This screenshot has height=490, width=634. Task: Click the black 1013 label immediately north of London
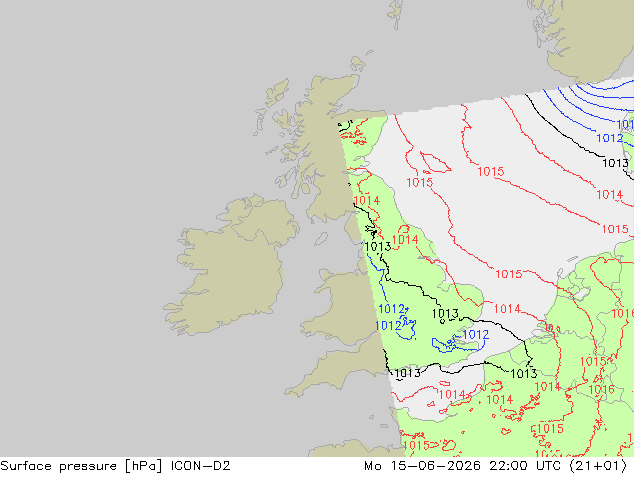point(445,313)
